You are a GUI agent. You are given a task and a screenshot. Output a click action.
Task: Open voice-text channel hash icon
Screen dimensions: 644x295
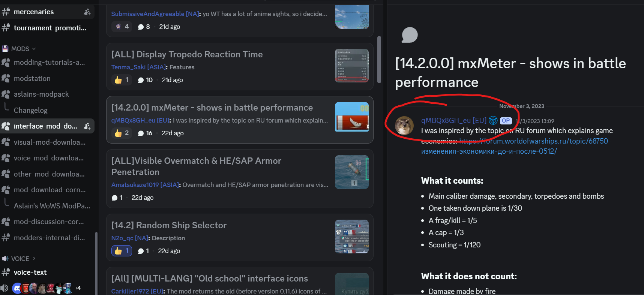tap(6, 273)
